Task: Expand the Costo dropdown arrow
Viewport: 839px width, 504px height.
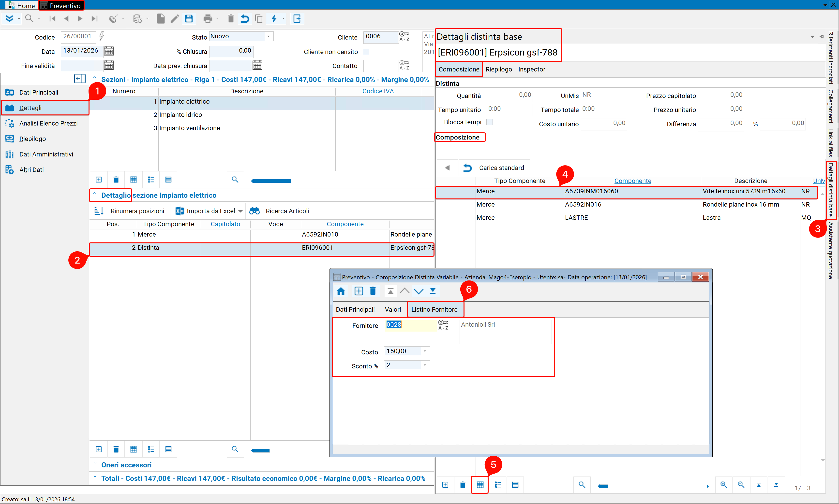Action: pos(425,351)
